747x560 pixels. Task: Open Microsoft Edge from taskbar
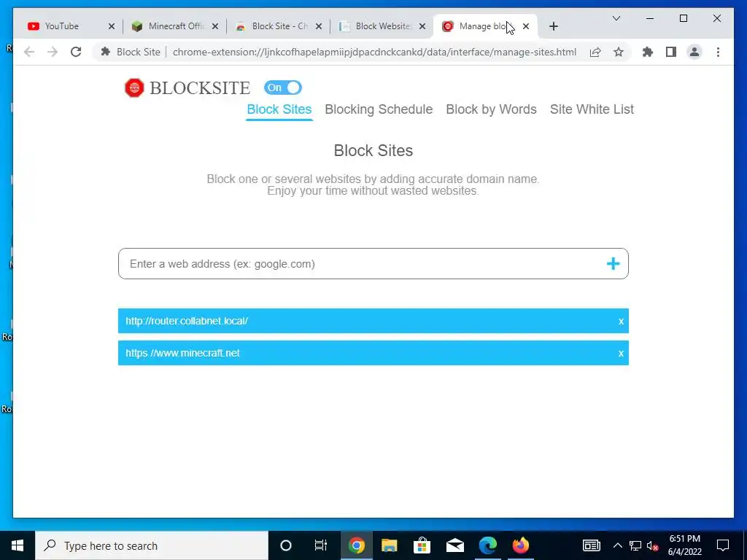pyautogui.click(x=488, y=545)
